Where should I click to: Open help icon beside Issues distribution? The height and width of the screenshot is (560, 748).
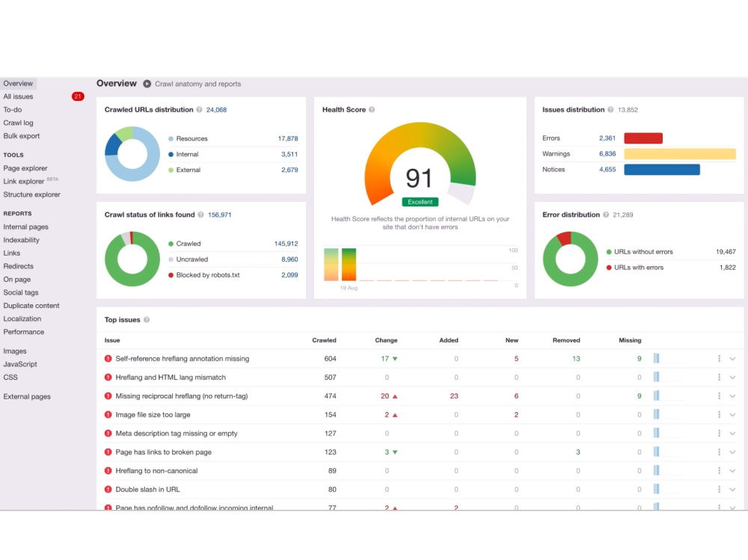610,110
